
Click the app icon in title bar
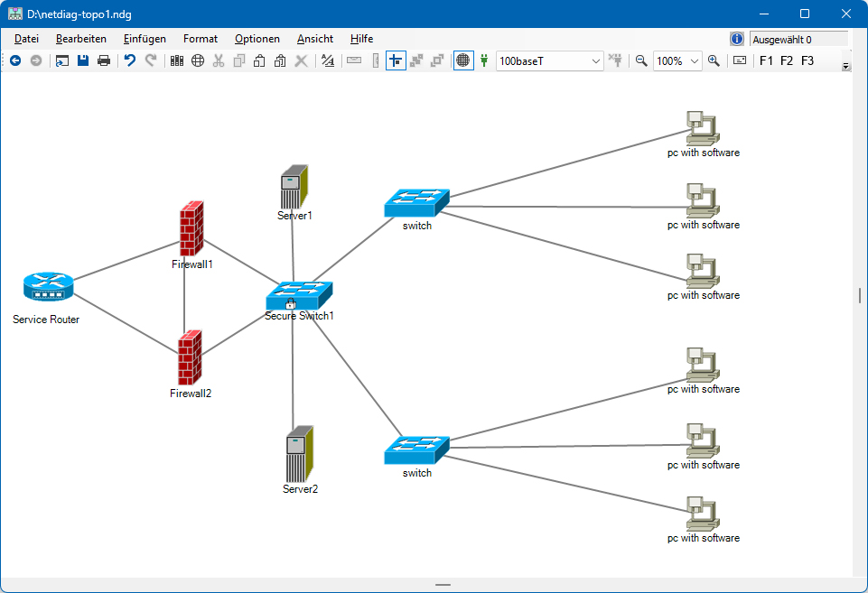tap(15, 14)
